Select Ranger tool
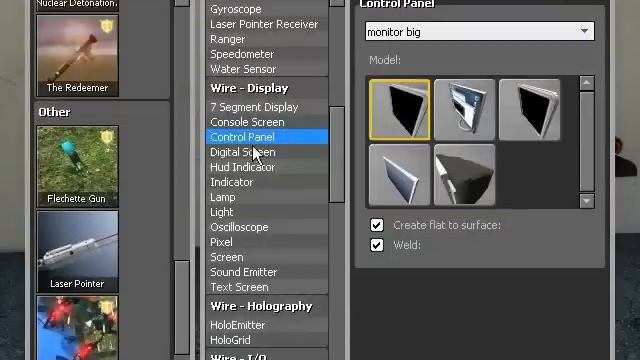Viewport: 640px width, 360px height. click(x=267, y=39)
